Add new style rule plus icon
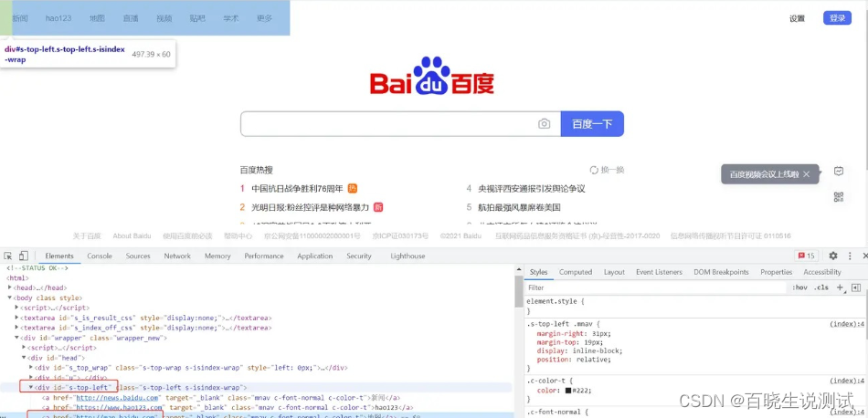This screenshot has width=868, height=418. [x=840, y=287]
